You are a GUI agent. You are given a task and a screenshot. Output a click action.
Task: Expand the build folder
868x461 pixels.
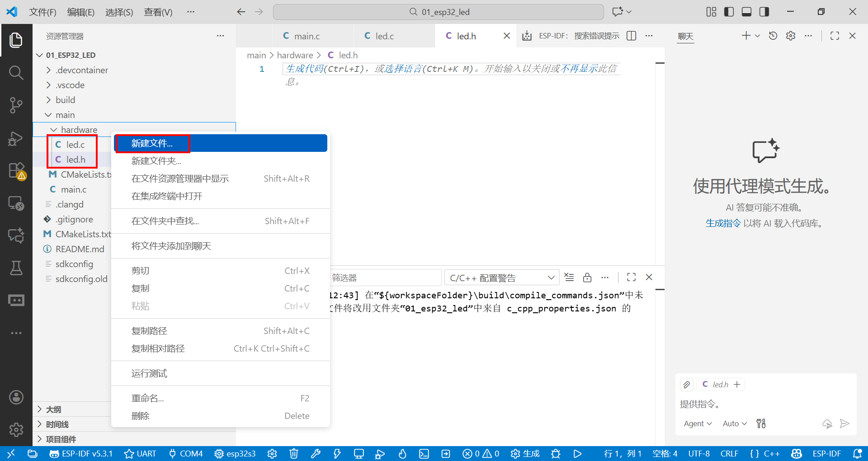65,100
